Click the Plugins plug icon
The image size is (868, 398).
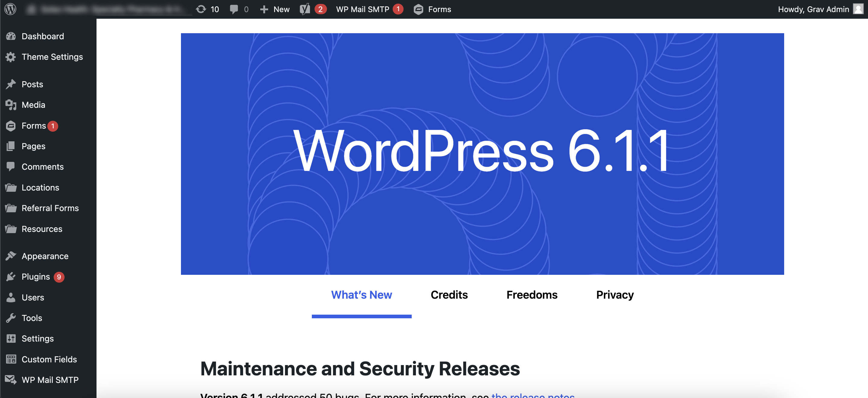11,277
